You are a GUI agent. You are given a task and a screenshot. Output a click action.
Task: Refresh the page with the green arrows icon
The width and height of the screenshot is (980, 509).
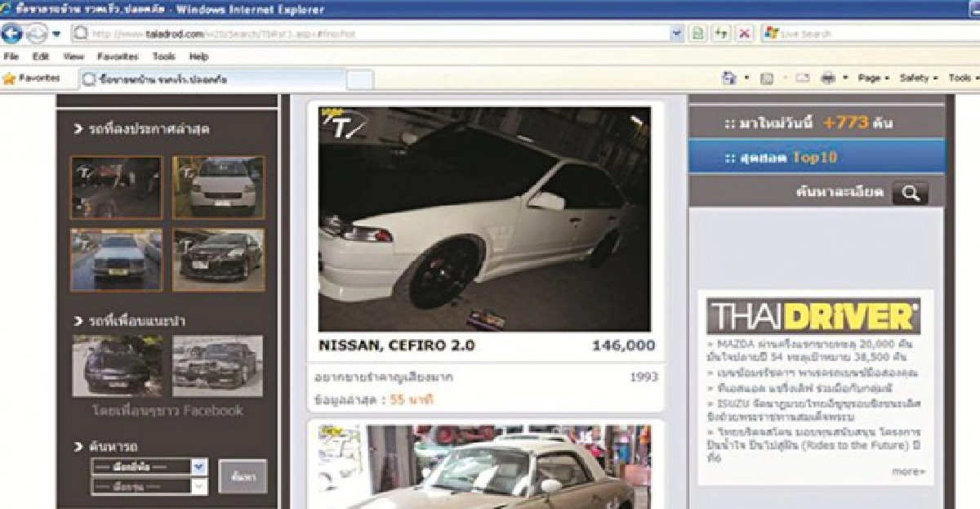pos(722,33)
